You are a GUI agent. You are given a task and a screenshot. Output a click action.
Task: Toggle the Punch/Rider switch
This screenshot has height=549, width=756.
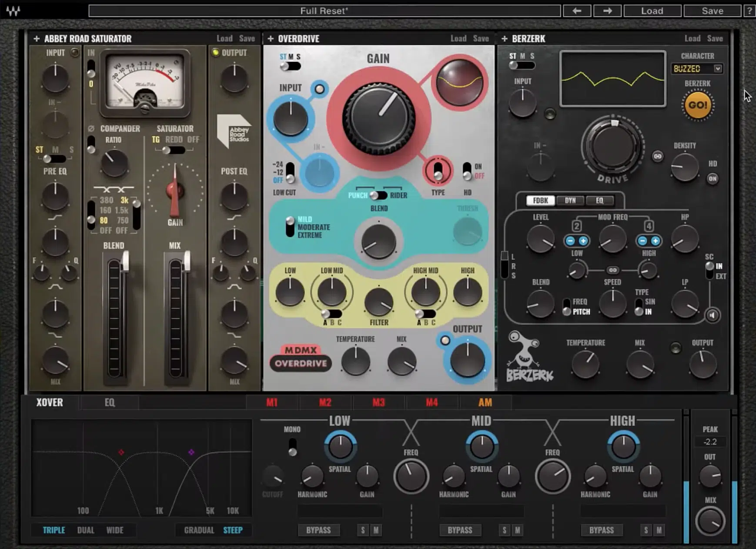tap(378, 195)
